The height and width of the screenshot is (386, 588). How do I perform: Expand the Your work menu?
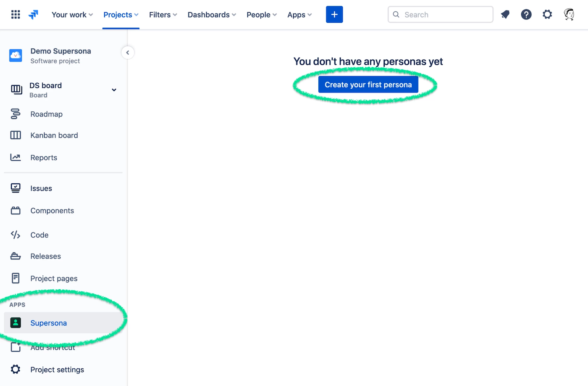click(x=72, y=15)
